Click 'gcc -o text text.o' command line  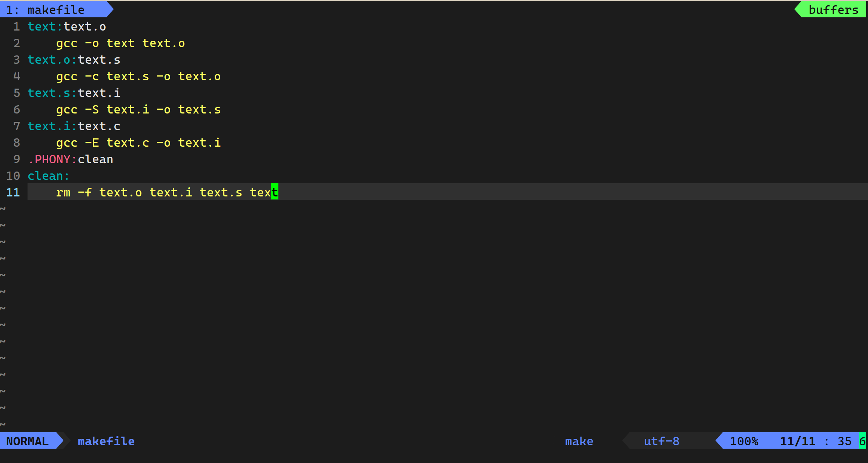[x=120, y=43]
